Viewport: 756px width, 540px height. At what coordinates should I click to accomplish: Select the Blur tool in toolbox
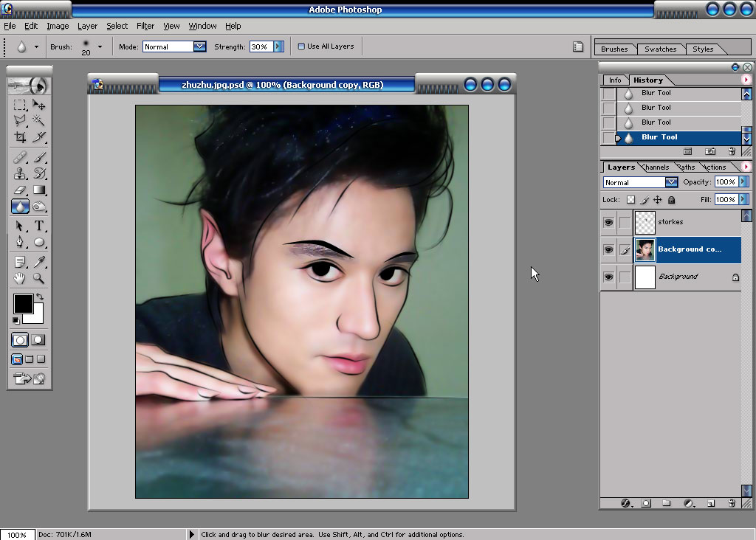click(x=20, y=207)
